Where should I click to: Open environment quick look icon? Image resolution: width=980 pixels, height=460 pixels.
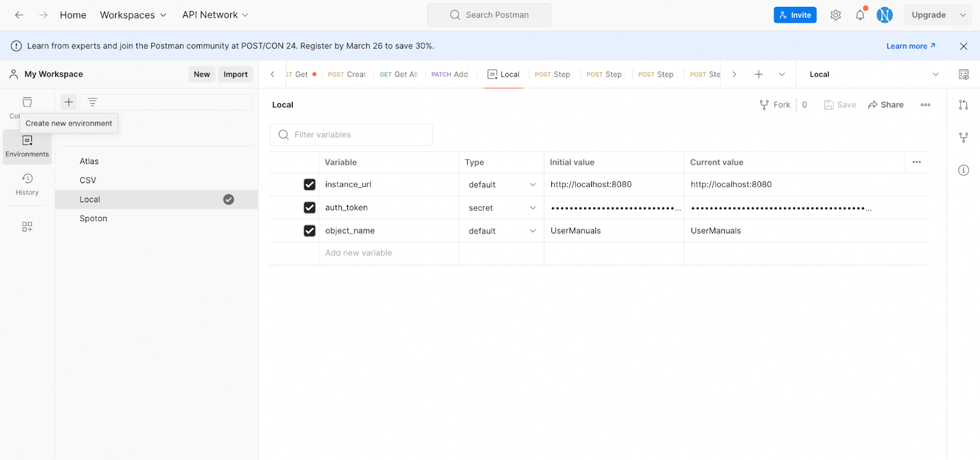coord(963,74)
